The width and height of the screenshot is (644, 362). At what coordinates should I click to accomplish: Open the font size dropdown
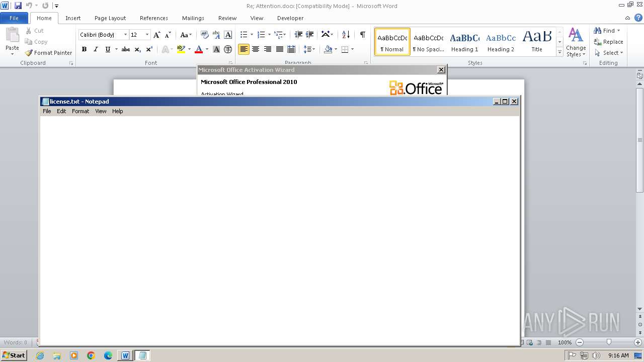click(x=147, y=35)
